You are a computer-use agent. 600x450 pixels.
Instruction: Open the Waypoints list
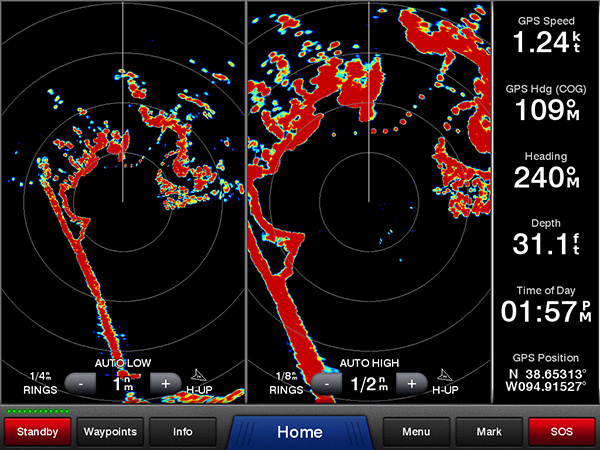(111, 432)
